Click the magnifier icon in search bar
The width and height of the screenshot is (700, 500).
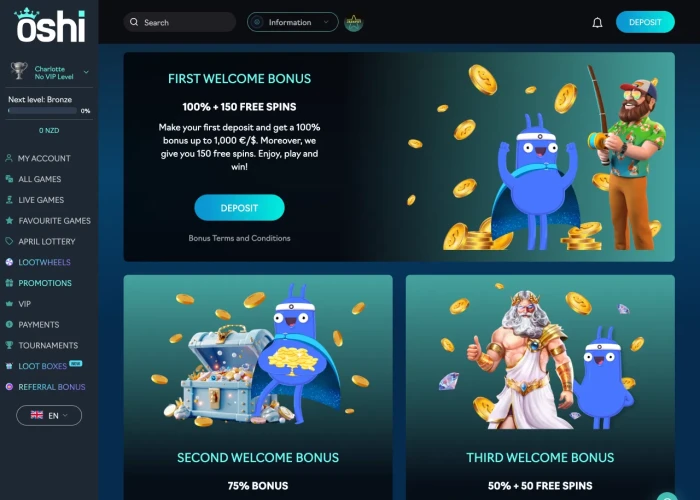(134, 22)
